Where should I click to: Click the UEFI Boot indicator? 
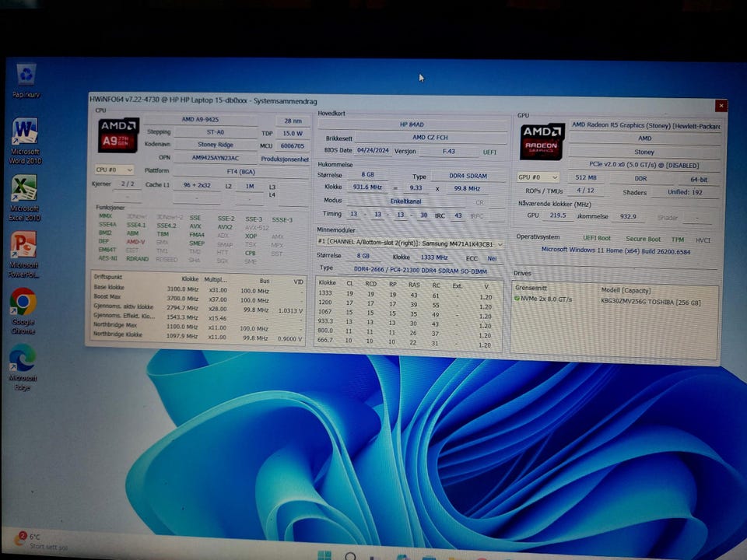597,238
